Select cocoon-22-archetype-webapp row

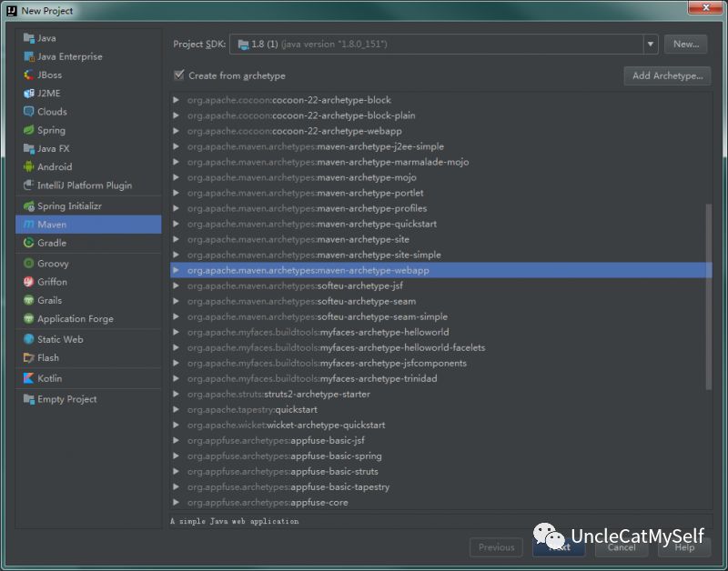coord(440,131)
